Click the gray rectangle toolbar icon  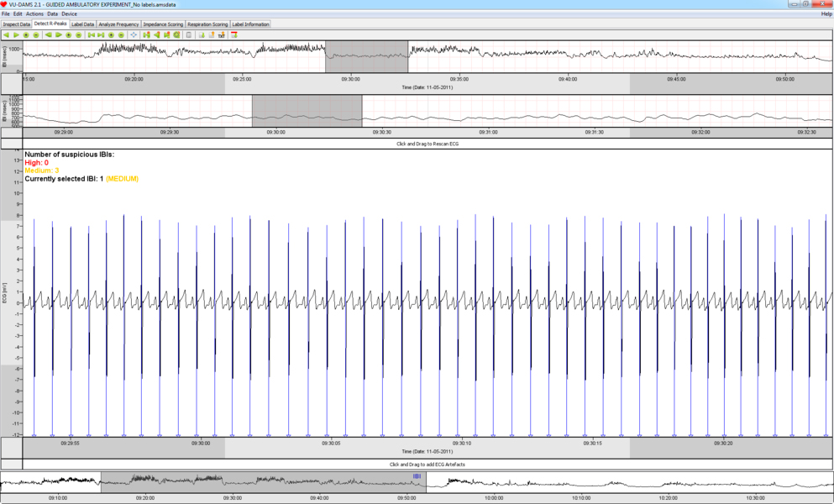(x=189, y=35)
